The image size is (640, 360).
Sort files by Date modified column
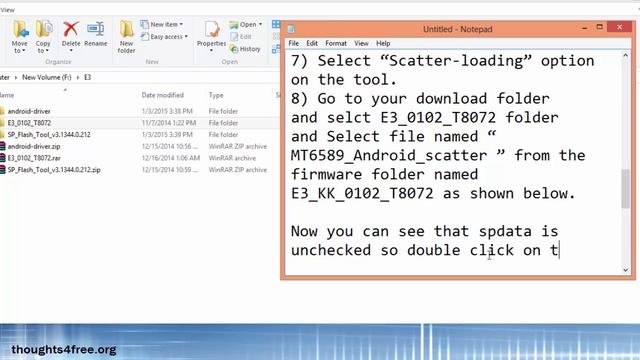tap(162, 95)
